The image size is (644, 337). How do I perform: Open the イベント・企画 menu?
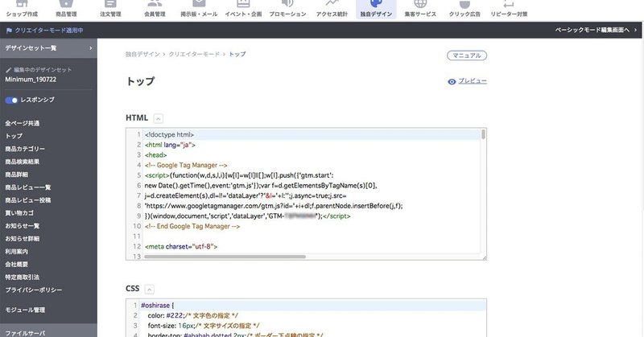[243, 9]
